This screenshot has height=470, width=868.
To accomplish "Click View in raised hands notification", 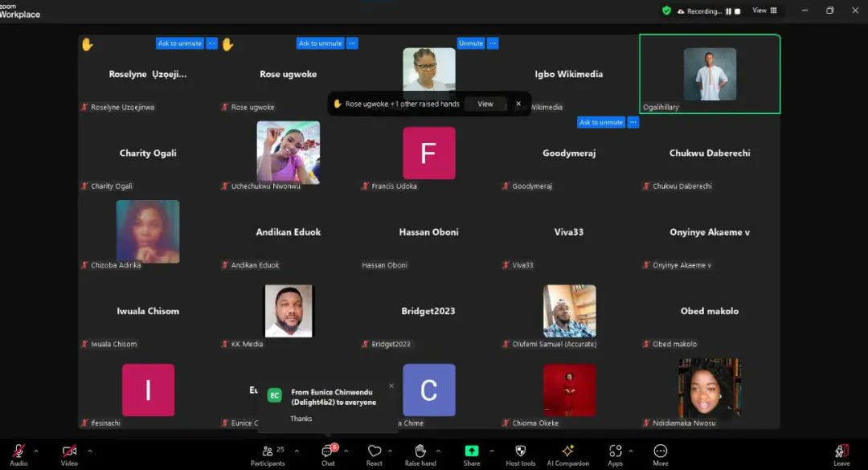I will 485,104.
